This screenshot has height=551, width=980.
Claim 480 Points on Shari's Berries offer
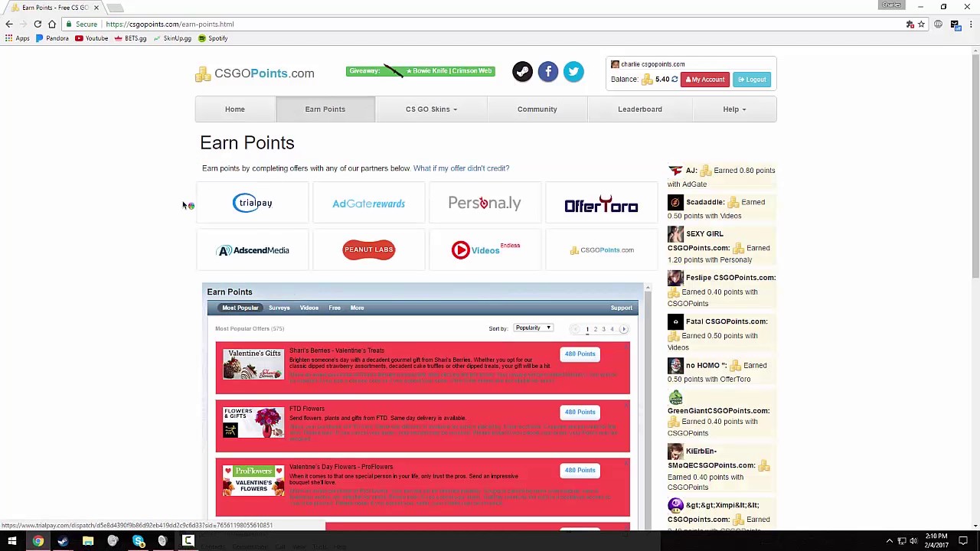[580, 354]
